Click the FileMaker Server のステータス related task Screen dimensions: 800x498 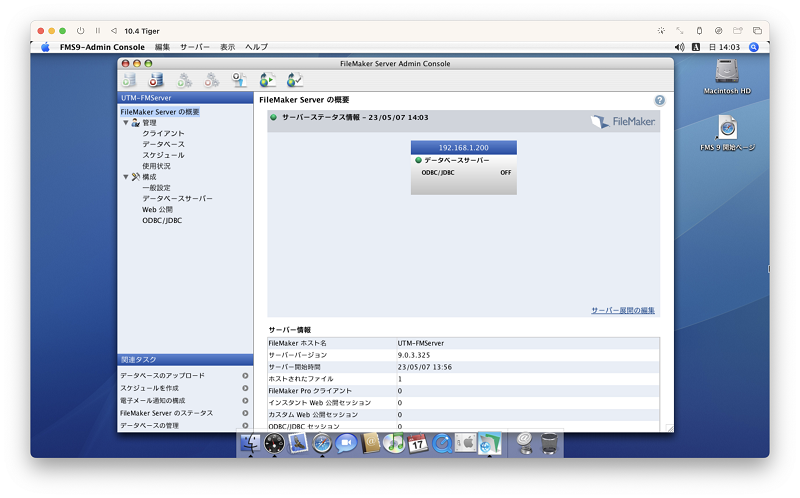[166, 413]
